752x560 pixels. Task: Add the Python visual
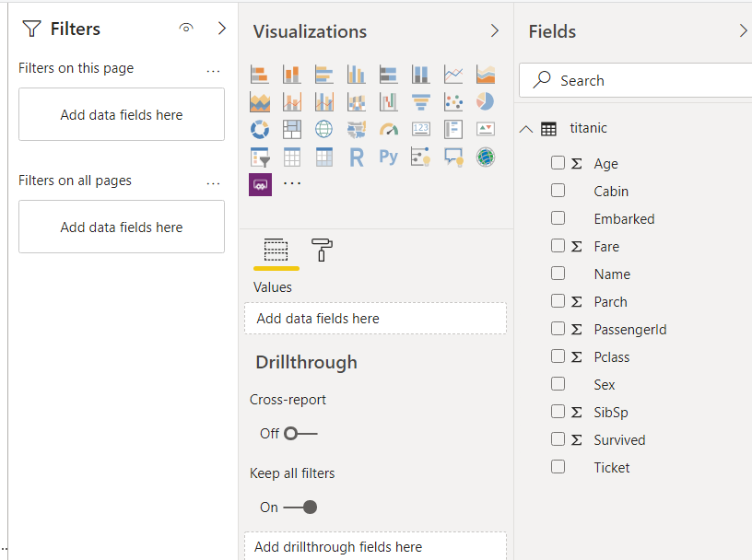[x=389, y=157]
